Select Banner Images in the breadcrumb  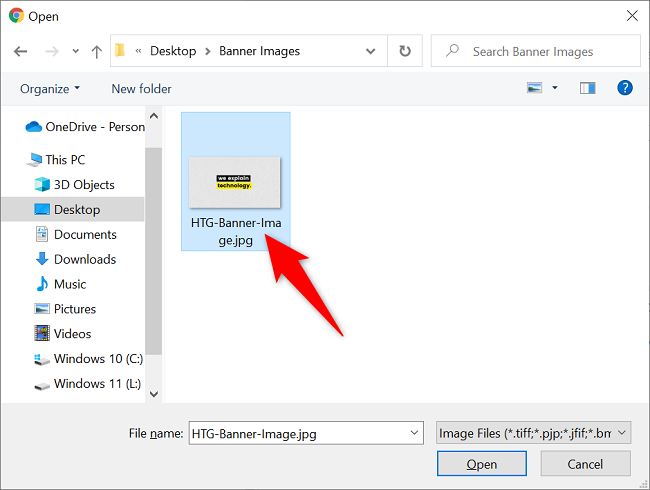pos(260,51)
